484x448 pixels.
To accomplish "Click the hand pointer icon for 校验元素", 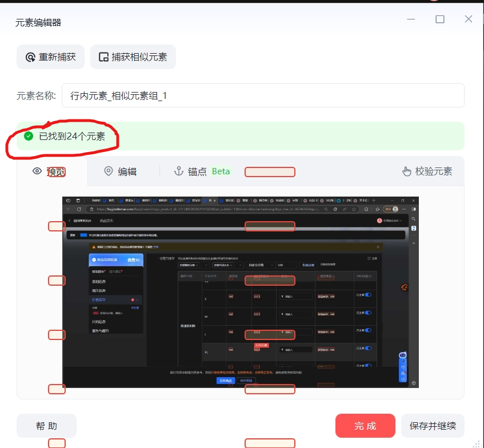I will (x=407, y=171).
